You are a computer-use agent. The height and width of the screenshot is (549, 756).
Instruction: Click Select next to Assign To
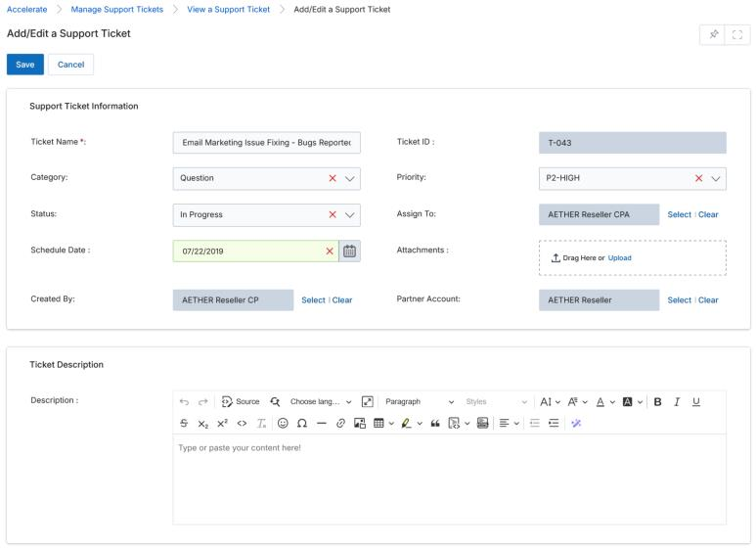(680, 214)
